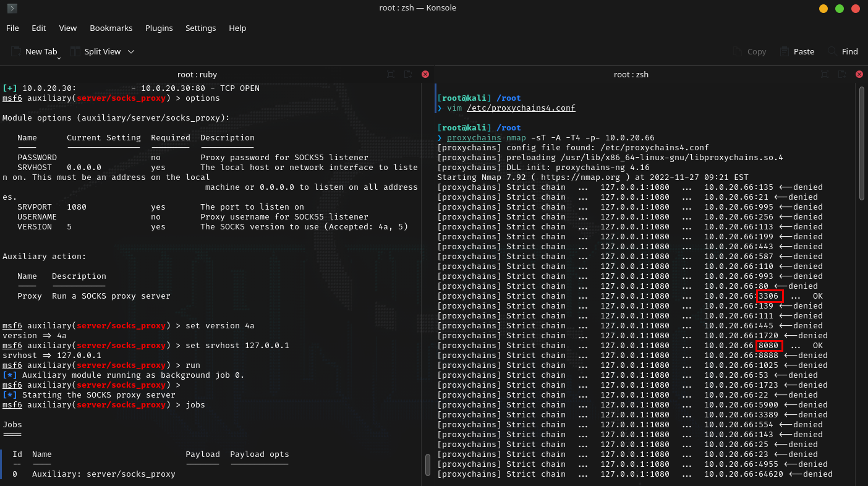
Task: Click the yellow minimize window button
Action: click(x=823, y=9)
